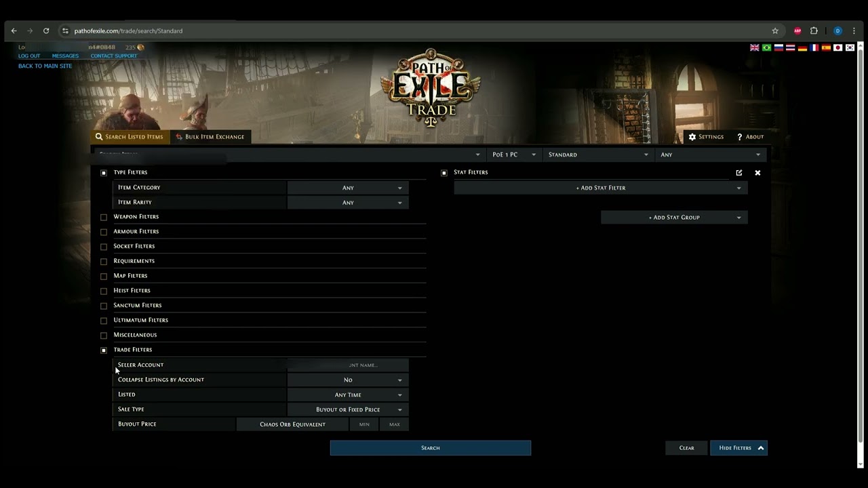
Task: Open the Chaos Orb Equivalent currency dropdown
Action: click(x=292, y=424)
